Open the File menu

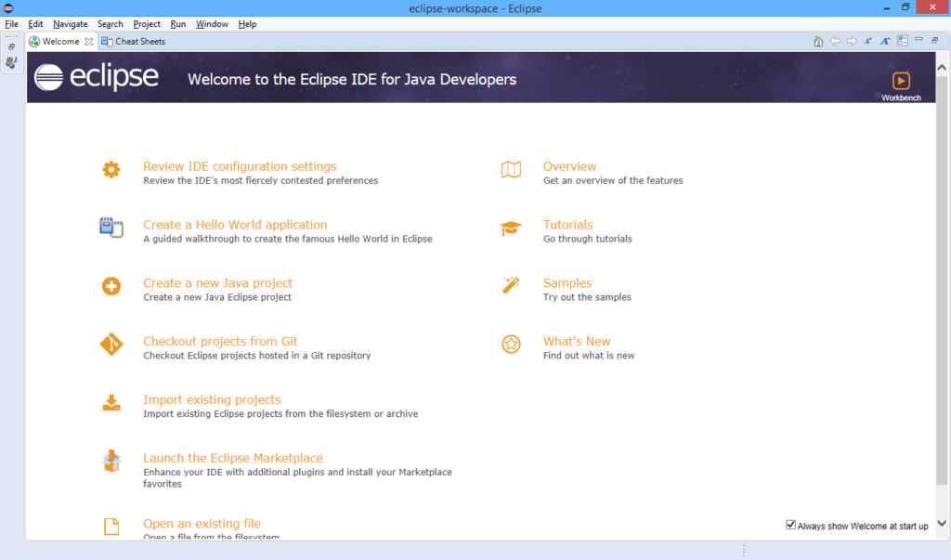11,23
